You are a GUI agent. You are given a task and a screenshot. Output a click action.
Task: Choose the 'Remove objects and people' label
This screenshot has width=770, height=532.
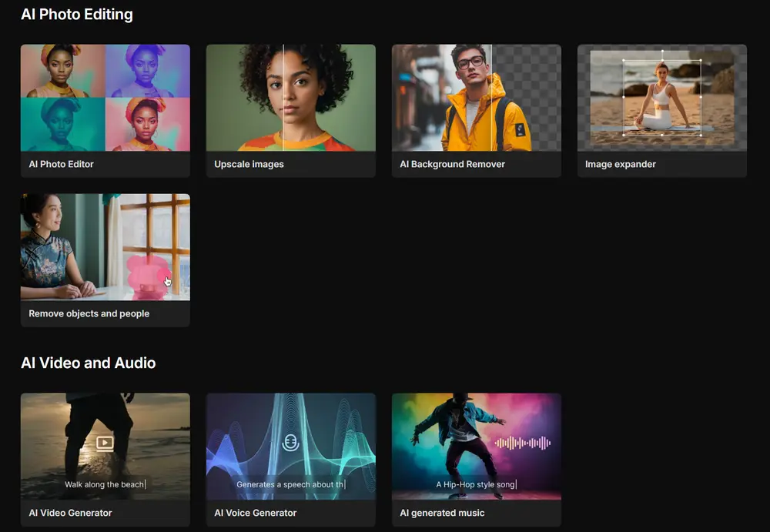89,313
